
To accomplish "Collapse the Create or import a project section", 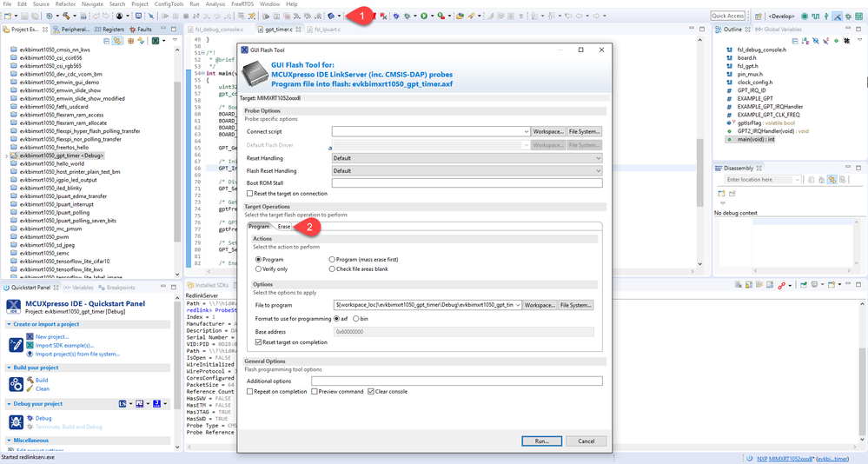I will (9, 324).
